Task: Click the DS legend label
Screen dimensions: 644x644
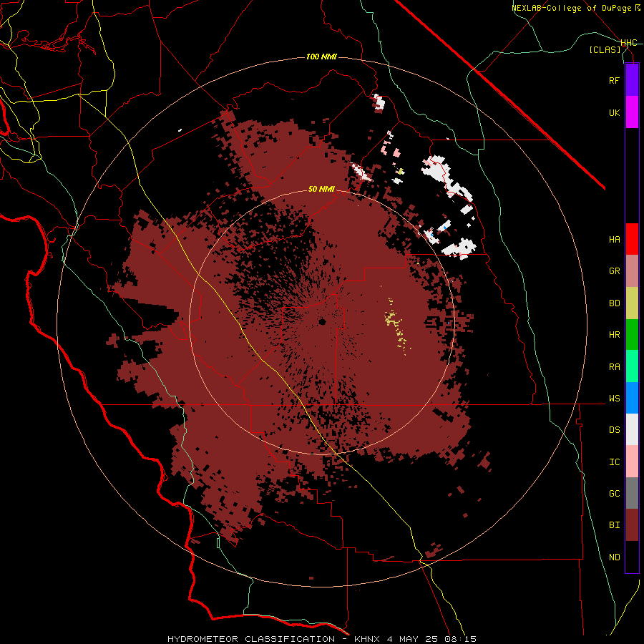Action: tap(614, 430)
